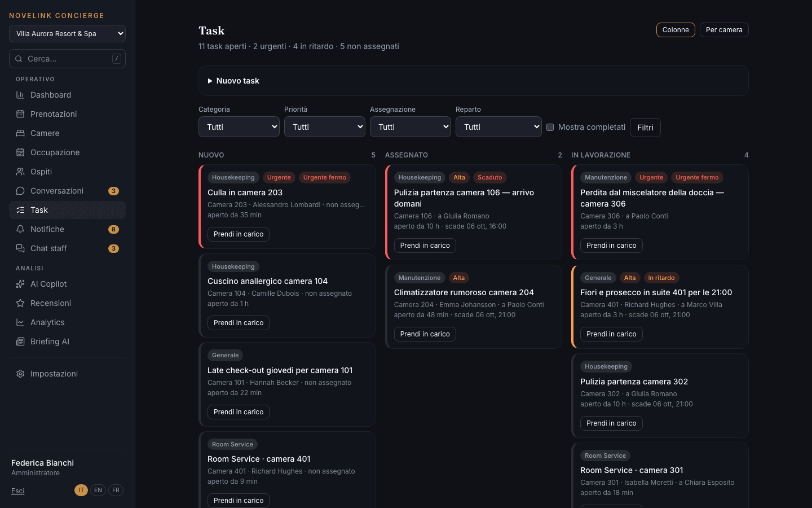Switch language to IT
The height and width of the screenshot is (508, 812).
[81, 490]
